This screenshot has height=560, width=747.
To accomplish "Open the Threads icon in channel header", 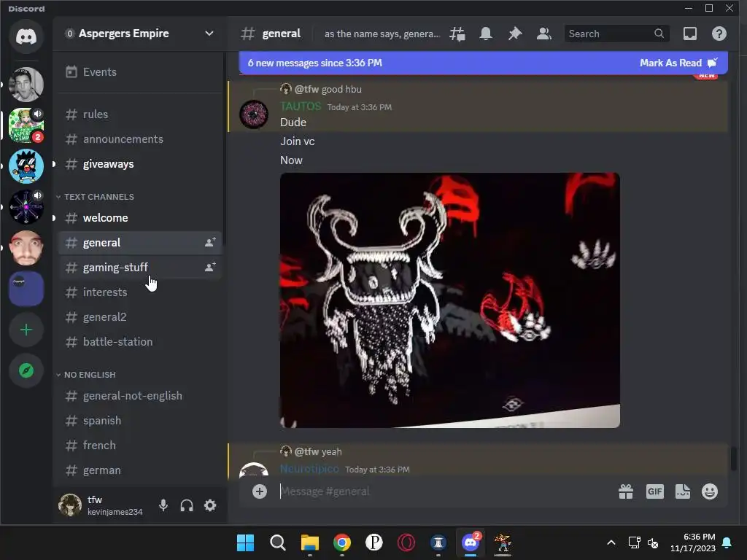I will 457,34.
